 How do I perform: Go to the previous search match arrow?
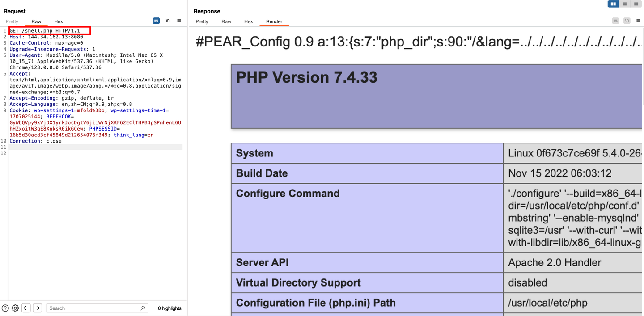[26, 308]
